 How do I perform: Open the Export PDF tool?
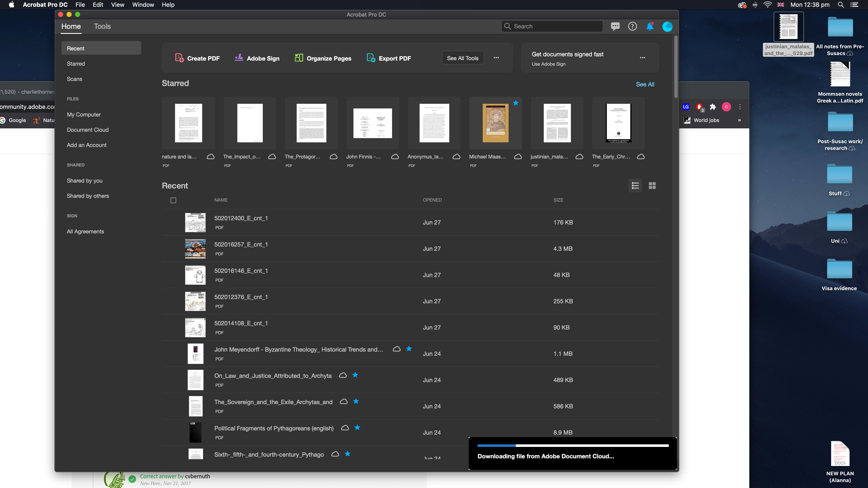pyautogui.click(x=388, y=58)
